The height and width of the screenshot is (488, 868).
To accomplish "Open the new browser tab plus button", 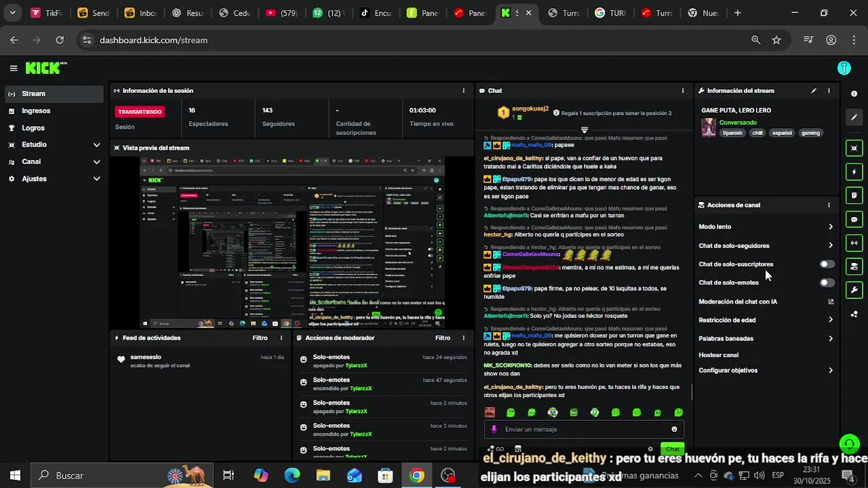I will [x=738, y=13].
